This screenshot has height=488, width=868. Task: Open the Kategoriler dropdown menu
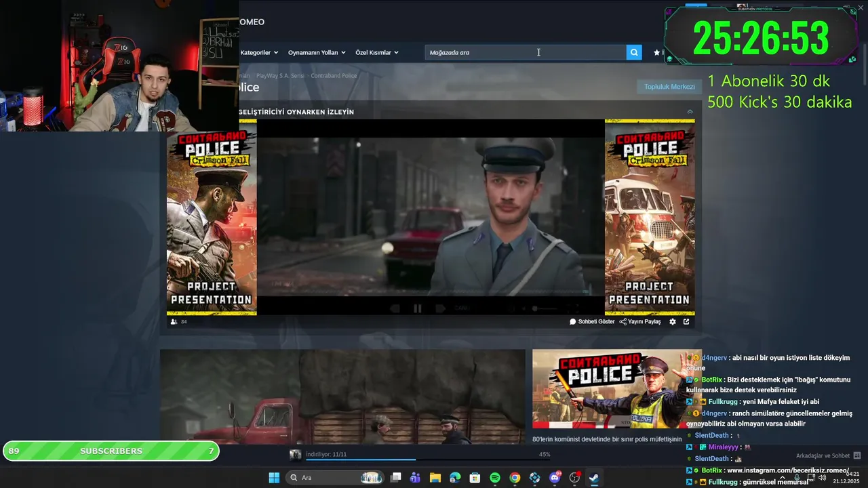(x=259, y=52)
